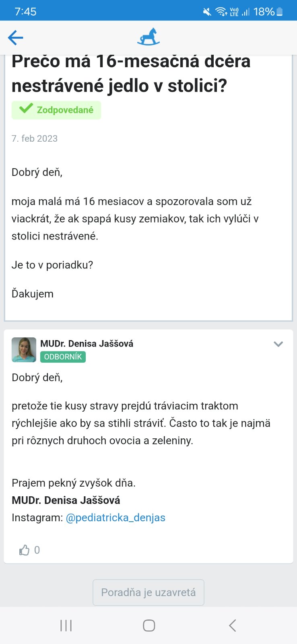This screenshot has height=644, width=297.
Task: Open the MUDr. Denisa Jaššová name beside the avatar
Action: pyautogui.click(x=87, y=344)
